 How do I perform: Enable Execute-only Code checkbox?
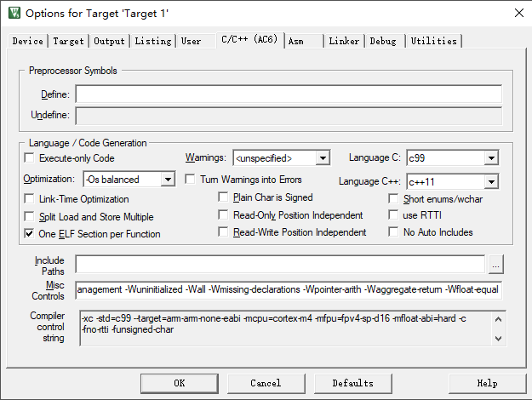(31, 158)
